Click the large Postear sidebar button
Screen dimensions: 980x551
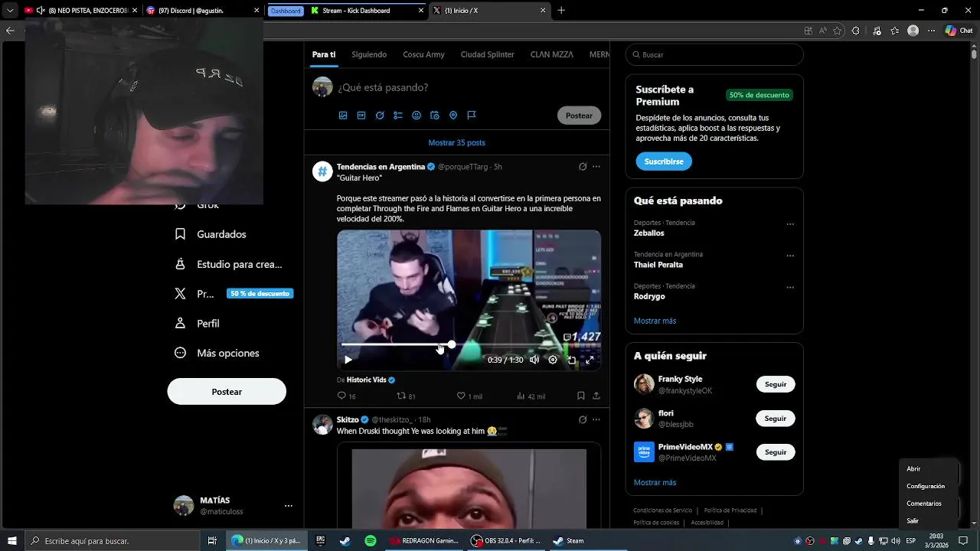tap(227, 392)
